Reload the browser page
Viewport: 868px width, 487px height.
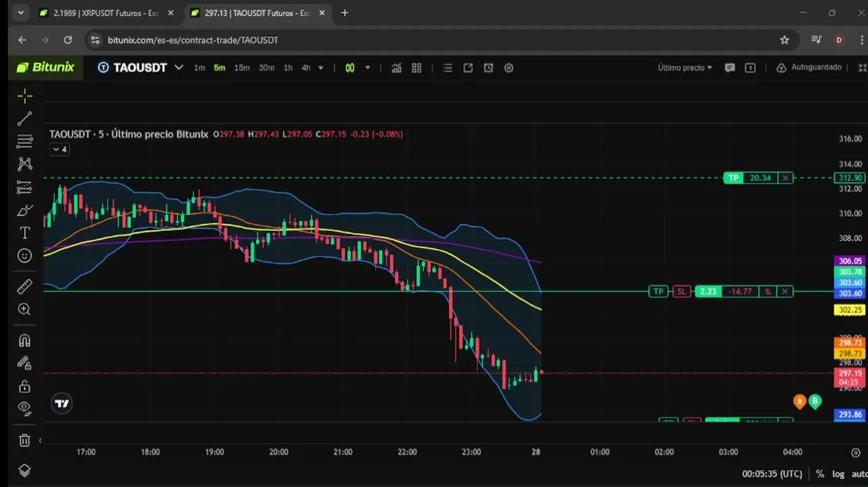pyautogui.click(x=68, y=40)
